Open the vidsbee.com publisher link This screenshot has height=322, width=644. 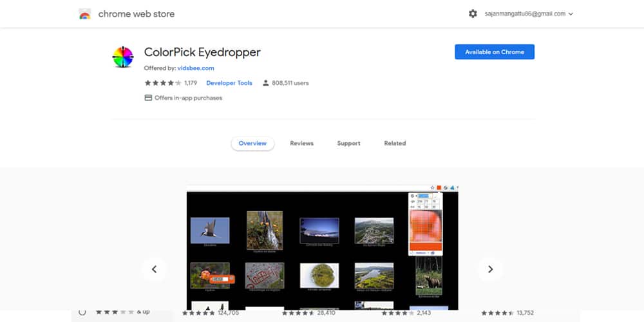coord(196,68)
